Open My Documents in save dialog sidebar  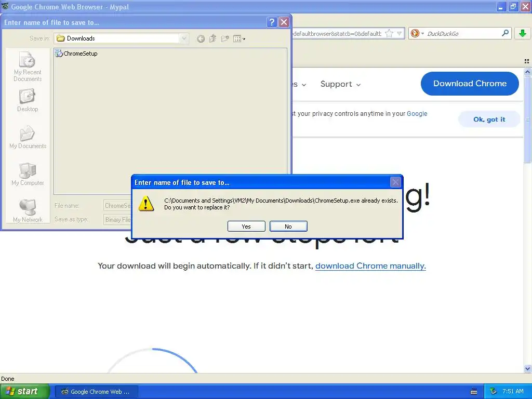[28, 137]
